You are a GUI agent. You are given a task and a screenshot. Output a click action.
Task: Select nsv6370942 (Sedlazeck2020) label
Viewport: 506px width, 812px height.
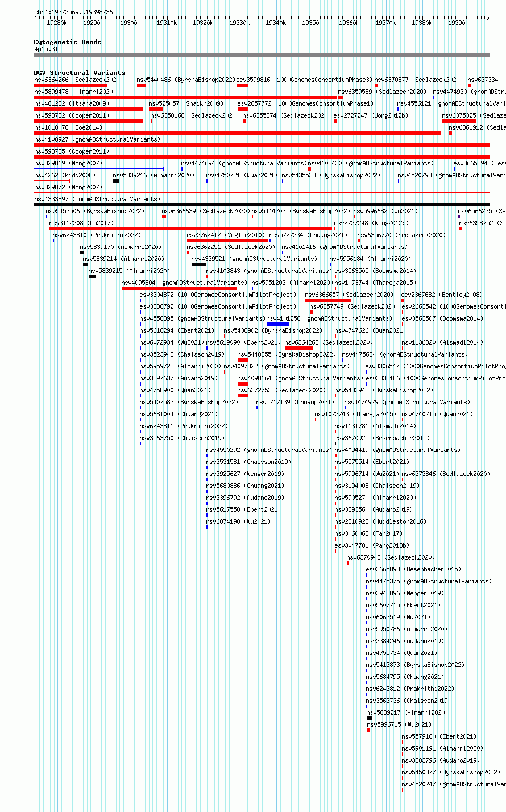tap(391, 557)
